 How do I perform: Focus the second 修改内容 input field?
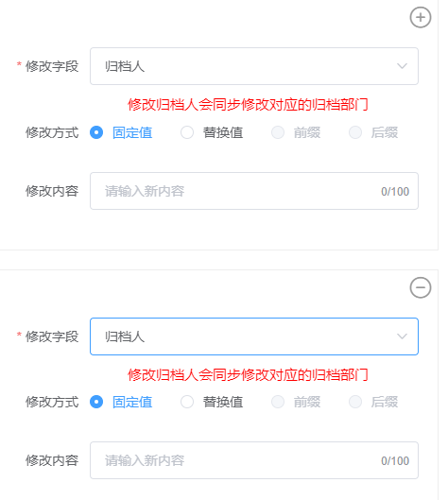[x=254, y=460]
